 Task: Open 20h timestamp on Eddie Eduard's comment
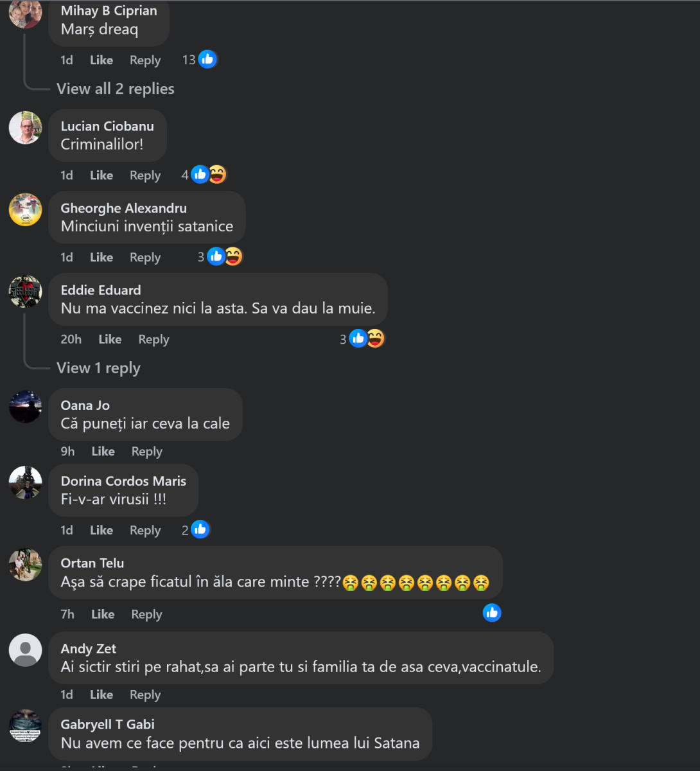point(71,339)
